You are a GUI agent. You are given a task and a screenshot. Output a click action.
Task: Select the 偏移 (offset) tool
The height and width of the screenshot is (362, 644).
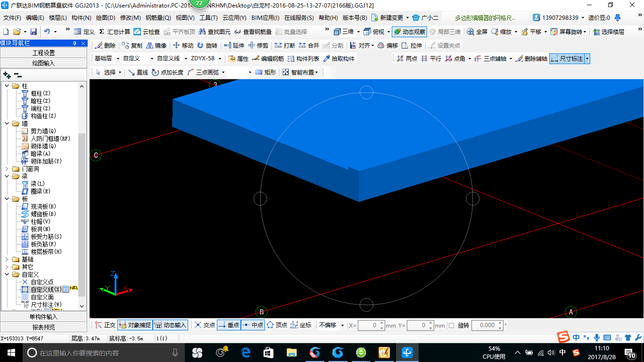(388, 46)
